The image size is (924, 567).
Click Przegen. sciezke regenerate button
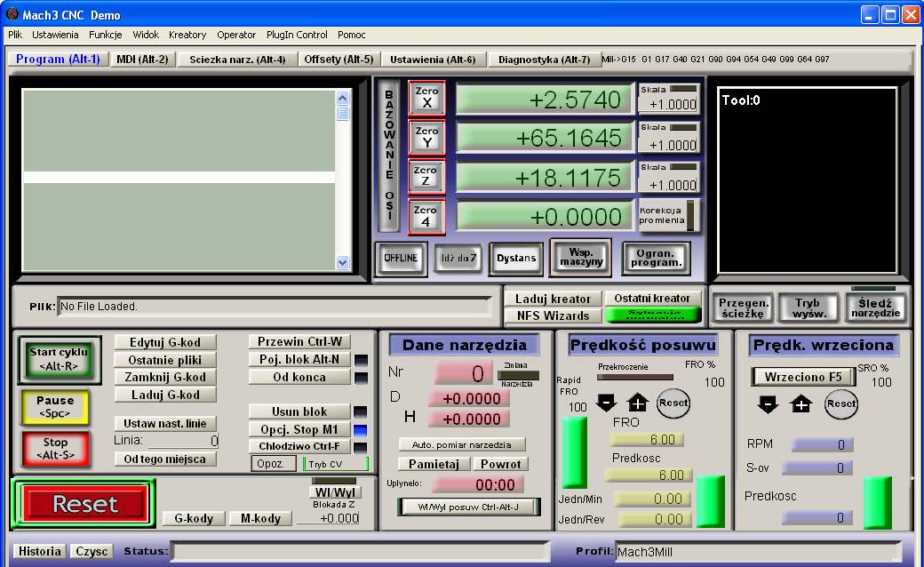tap(743, 307)
